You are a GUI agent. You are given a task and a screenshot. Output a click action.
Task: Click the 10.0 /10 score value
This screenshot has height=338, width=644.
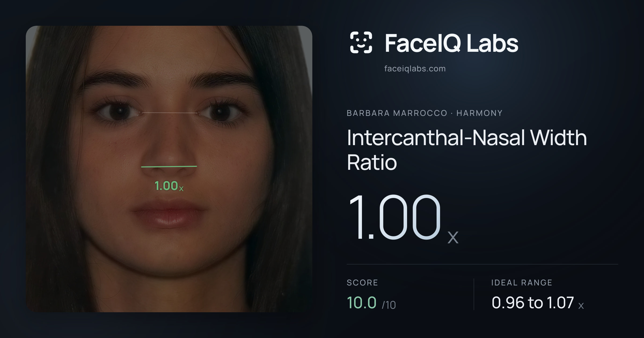point(371,303)
